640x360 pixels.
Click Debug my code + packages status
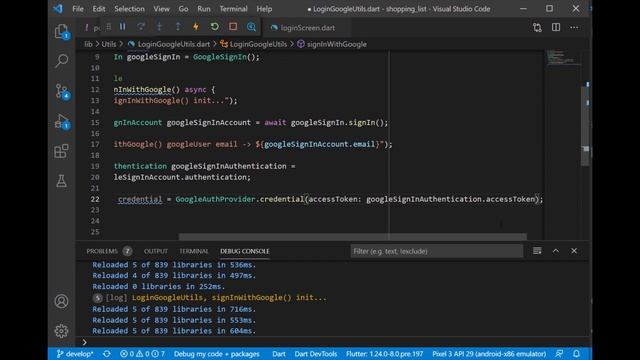[x=216, y=354]
